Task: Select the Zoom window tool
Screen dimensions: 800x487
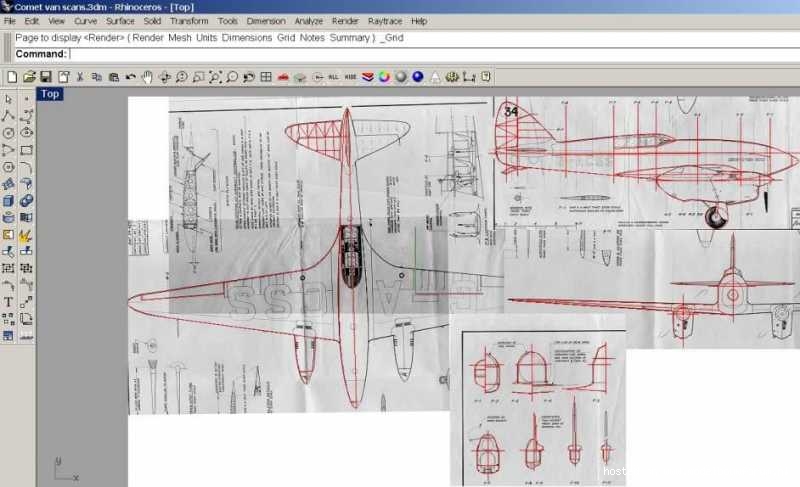Action: 198,77
